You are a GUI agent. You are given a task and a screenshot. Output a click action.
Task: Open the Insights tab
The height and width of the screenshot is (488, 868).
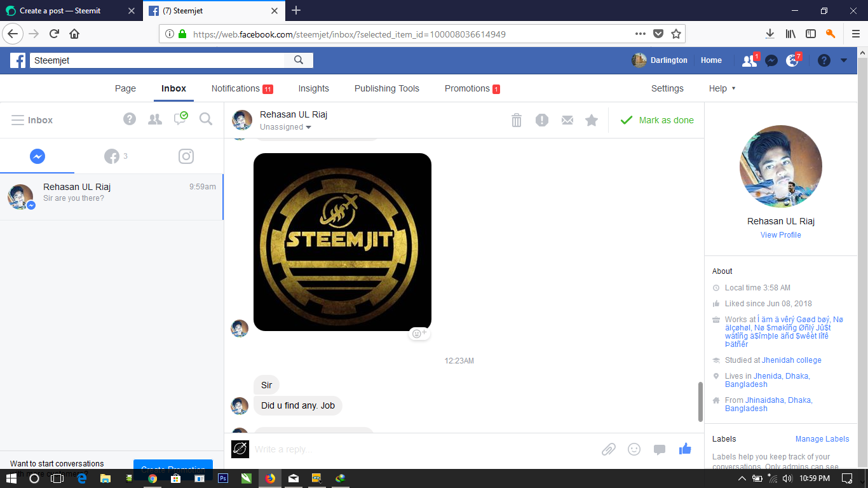pyautogui.click(x=314, y=88)
